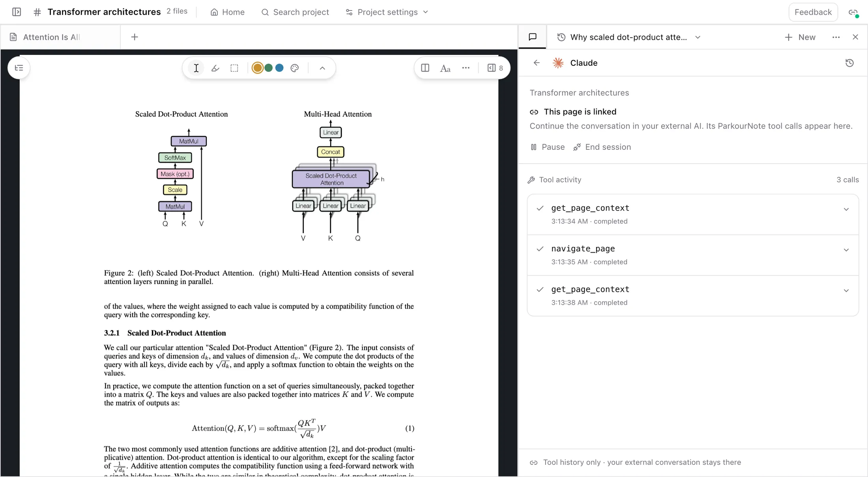Screen dimensions: 868x477
Task: Open the table of contents outline button
Action: coord(19,68)
